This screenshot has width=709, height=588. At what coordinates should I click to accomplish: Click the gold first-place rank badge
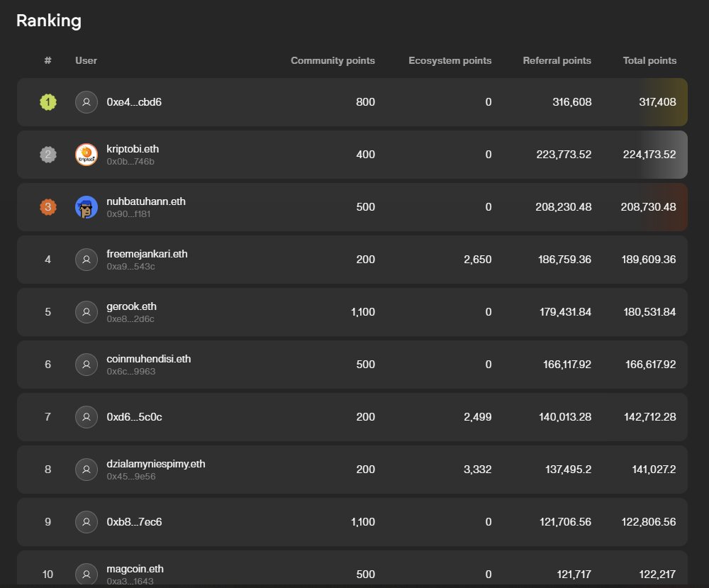tap(48, 101)
